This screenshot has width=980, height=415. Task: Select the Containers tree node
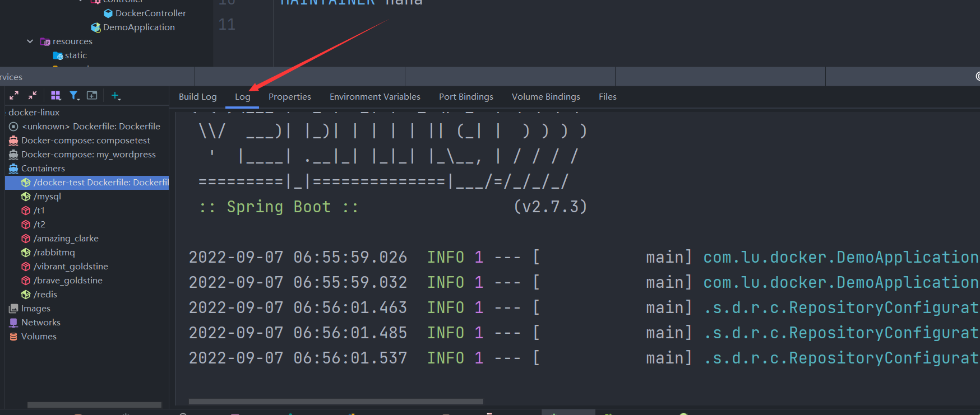(43, 169)
